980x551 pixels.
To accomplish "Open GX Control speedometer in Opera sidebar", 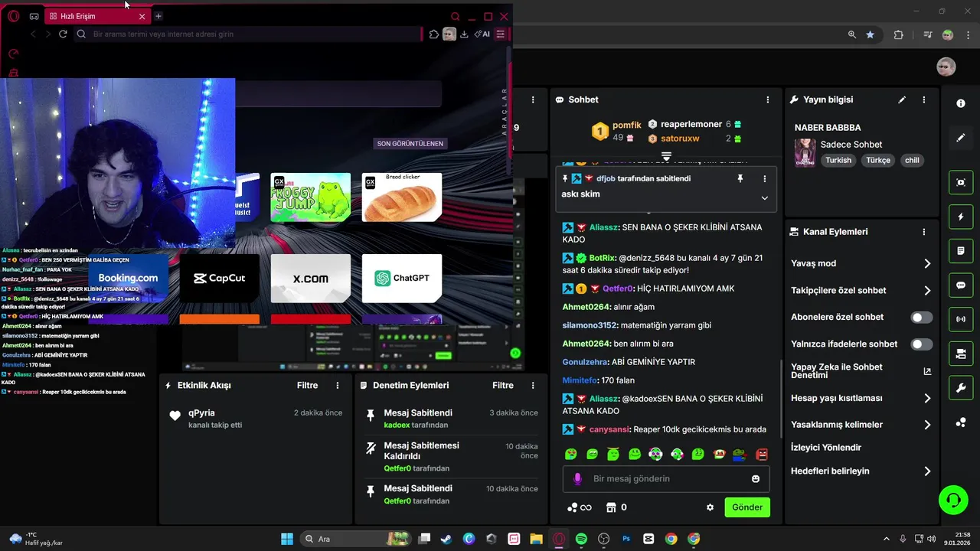I will click(13, 54).
